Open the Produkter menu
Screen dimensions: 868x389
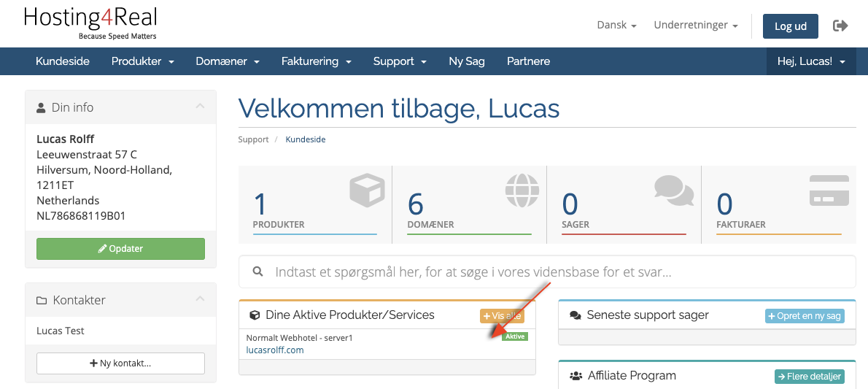(143, 61)
